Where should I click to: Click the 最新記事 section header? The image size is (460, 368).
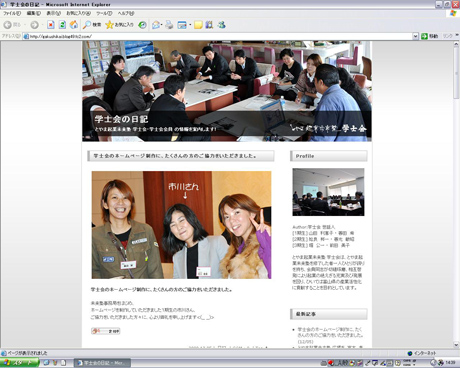pos(329,314)
